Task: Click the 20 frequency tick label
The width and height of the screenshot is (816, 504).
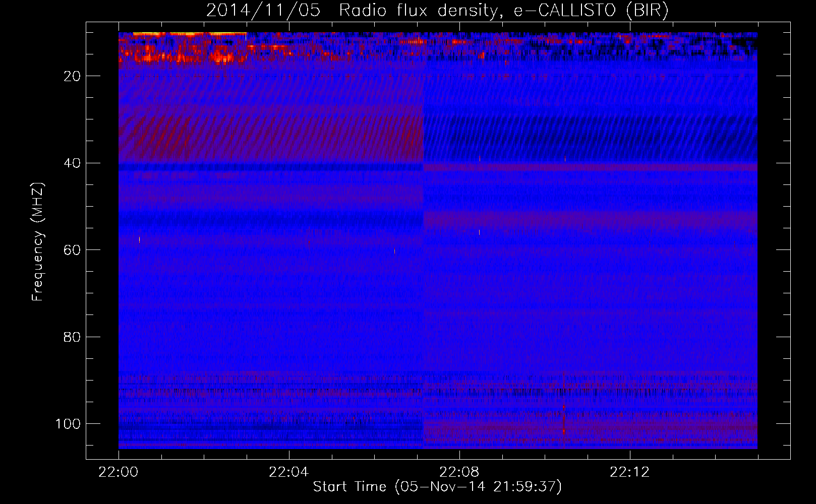Action: point(73,76)
